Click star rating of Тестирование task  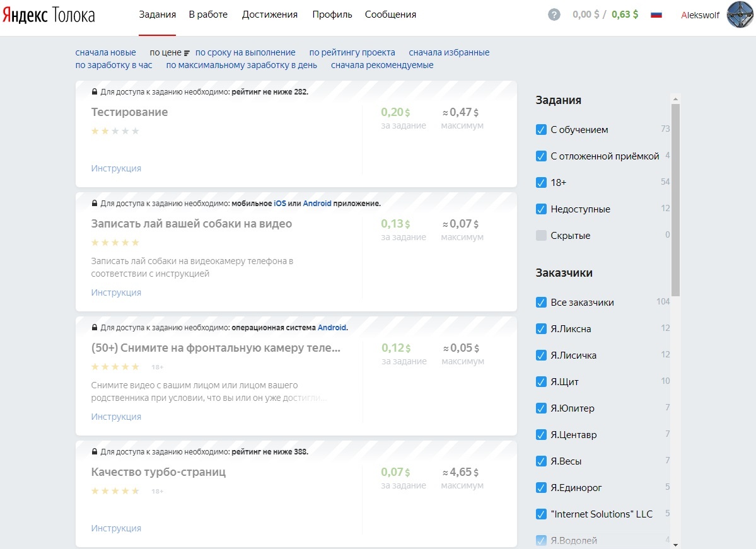click(115, 131)
